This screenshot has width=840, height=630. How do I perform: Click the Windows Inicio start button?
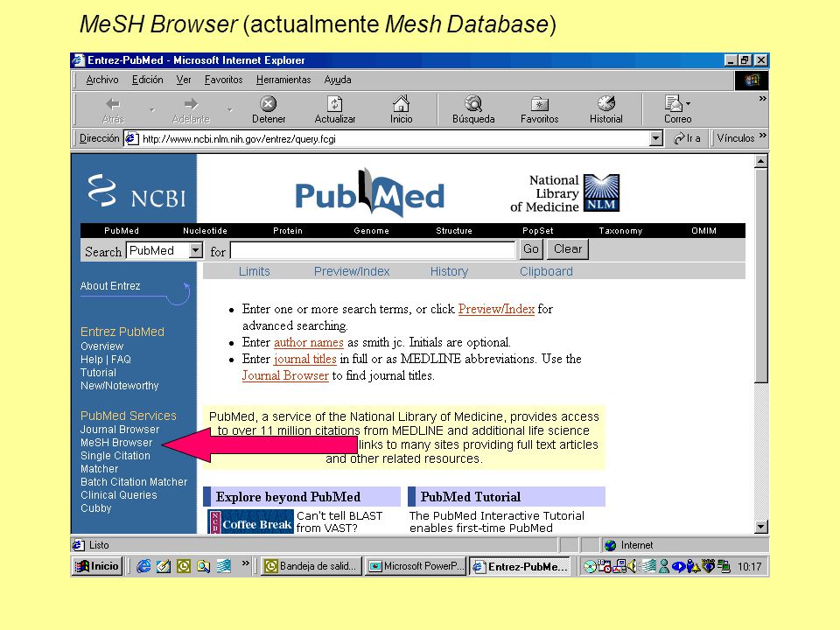pos(97,566)
